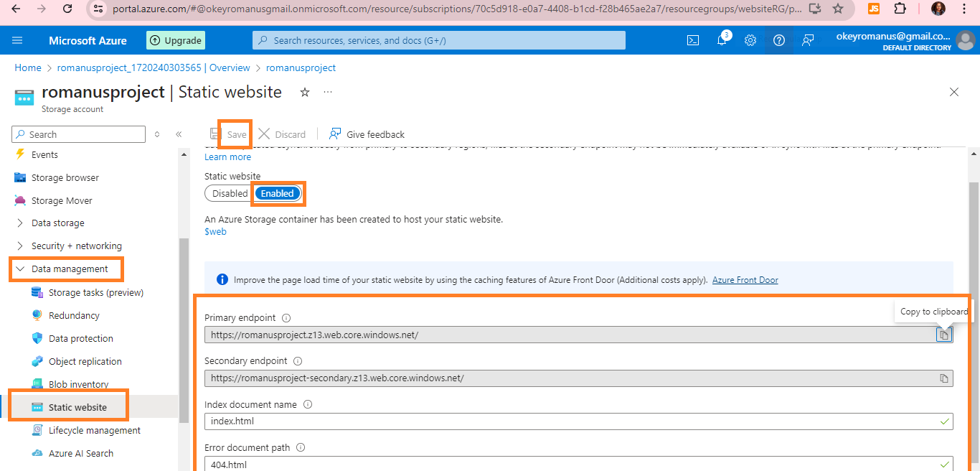This screenshot has width=980, height=471.
Task: Click the JS extension icon
Action: click(x=874, y=9)
